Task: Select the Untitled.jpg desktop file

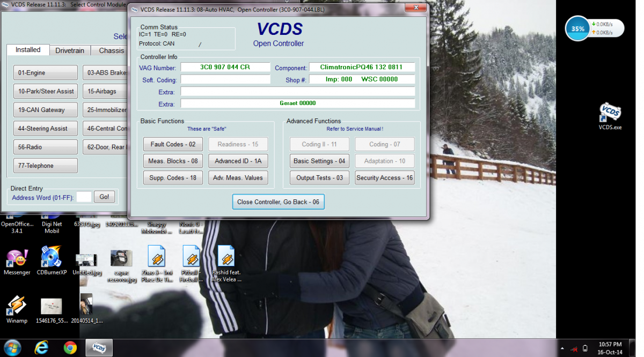Action: [86, 264]
